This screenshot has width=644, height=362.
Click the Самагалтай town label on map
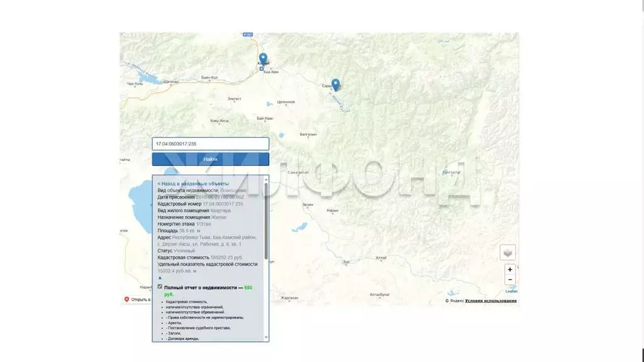pyautogui.click(x=297, y=172)
